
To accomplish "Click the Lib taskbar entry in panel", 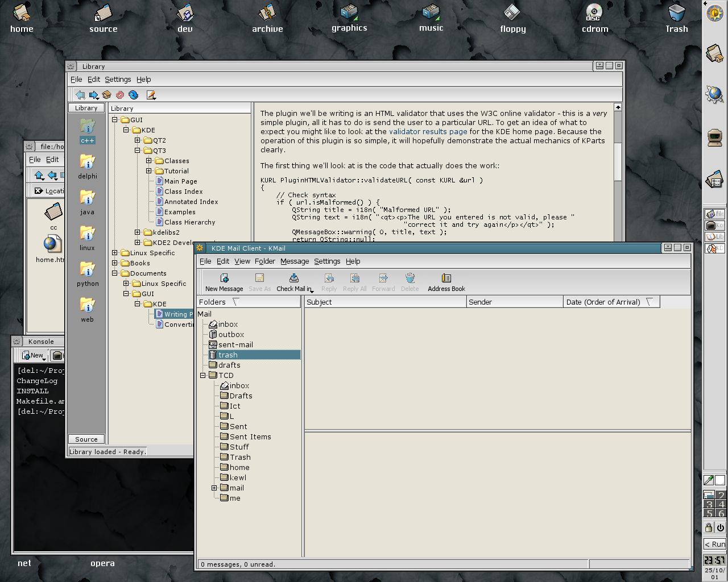I will [x=715, y=236].
